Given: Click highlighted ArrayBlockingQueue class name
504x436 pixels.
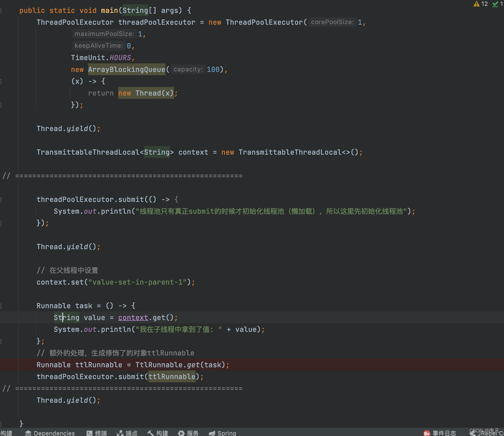Looking at the screenshot, I should (x=127, y=70).
